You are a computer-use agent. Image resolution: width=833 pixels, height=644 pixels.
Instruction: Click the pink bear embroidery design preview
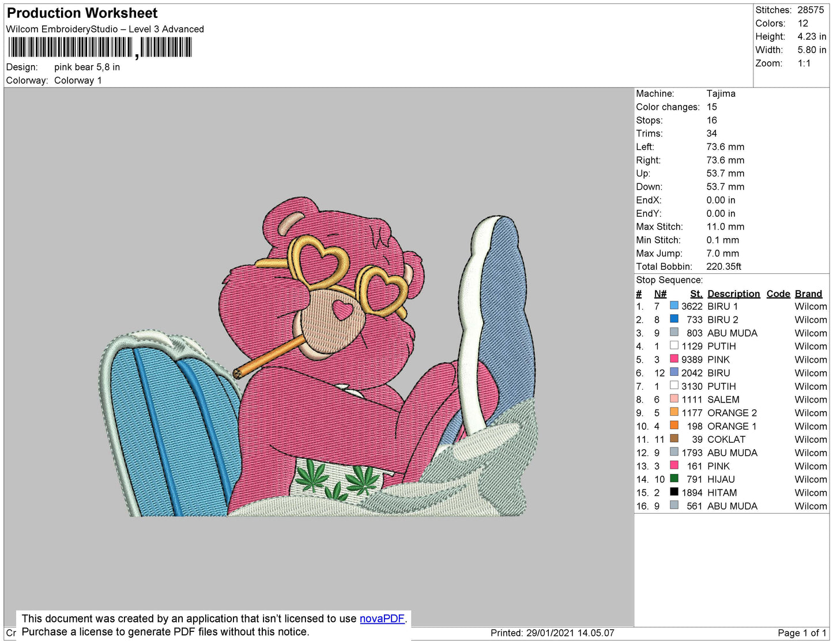point(319,357)
